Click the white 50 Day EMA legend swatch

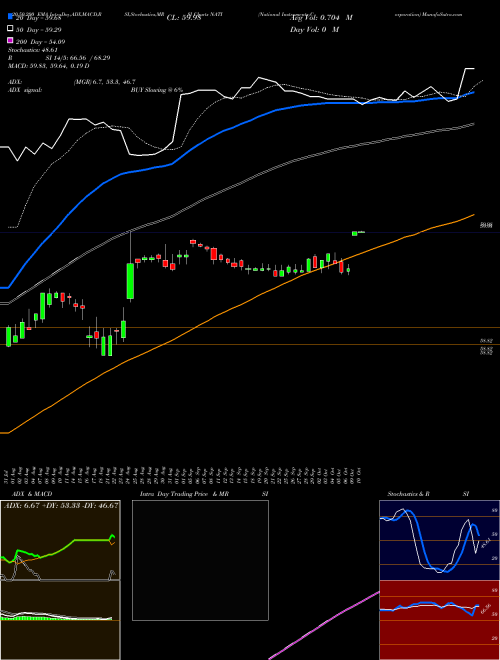click(10, 29)
